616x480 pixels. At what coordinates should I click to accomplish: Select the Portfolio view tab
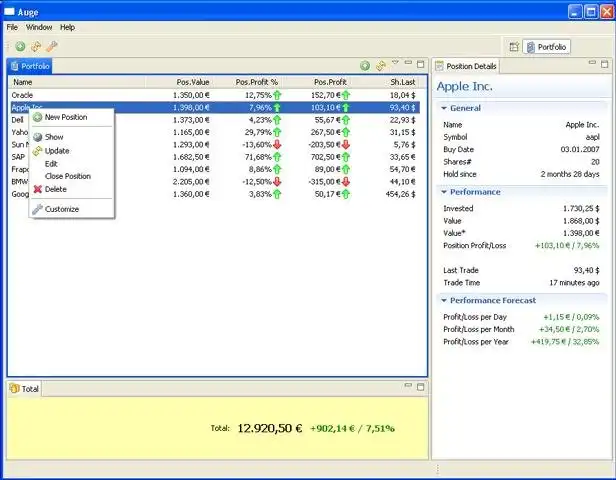pyautogui.click(x=30, y=66)
